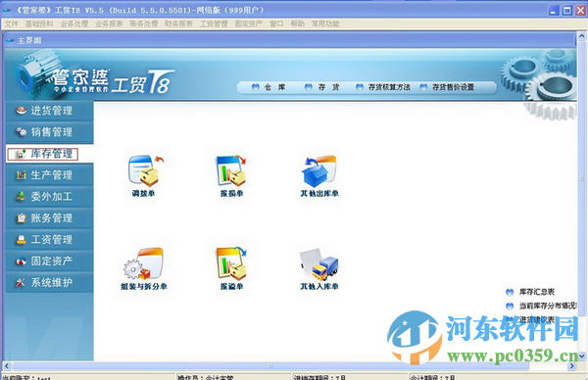Select 销售管理 in the sidebar
588x380 pixels.
pos(50,132)
